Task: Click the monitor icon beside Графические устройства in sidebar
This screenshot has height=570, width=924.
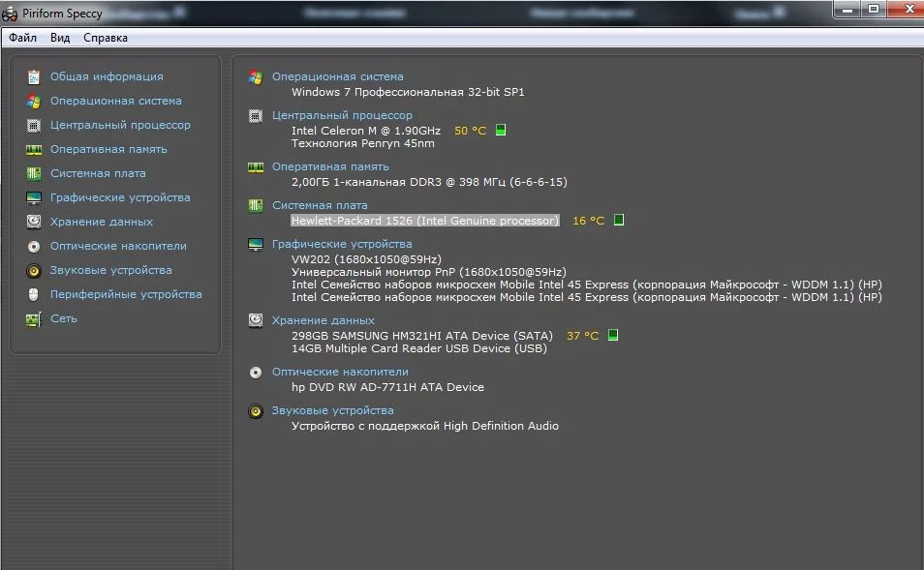Action: tap(34, 197)
